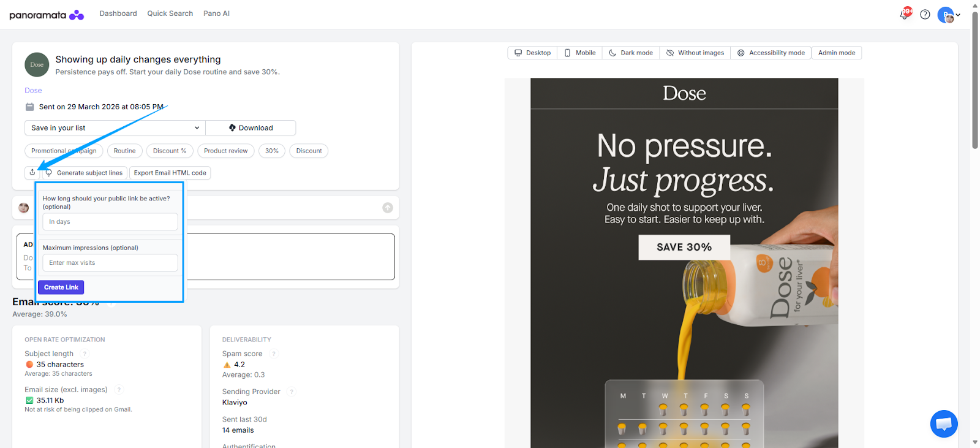This screenshot has width=980, height=448.
Task: Click the share/upload icon button
Action: coord(32,172)
